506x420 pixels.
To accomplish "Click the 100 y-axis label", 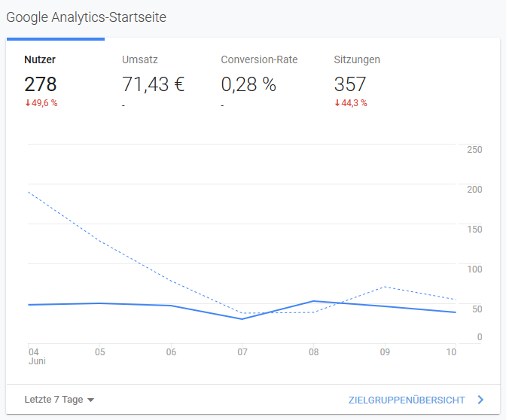I will pos(474,269).
